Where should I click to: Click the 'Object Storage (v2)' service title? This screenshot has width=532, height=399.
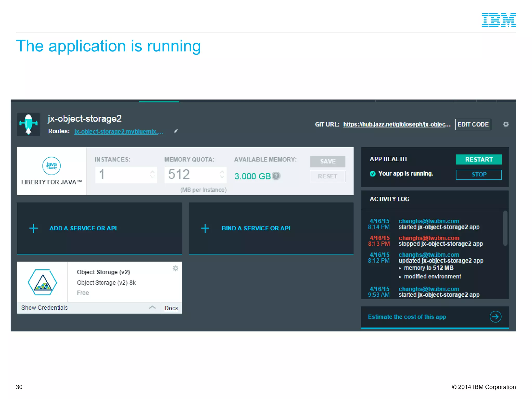[103, 272]
